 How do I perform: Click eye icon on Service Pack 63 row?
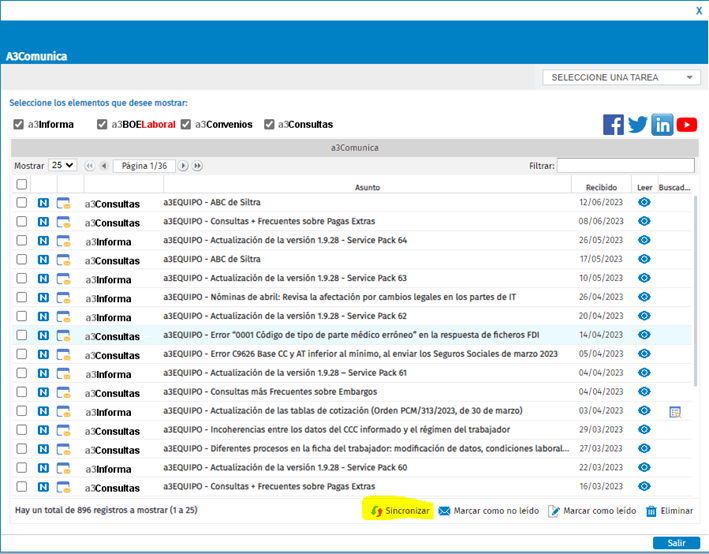coord(644,278)
